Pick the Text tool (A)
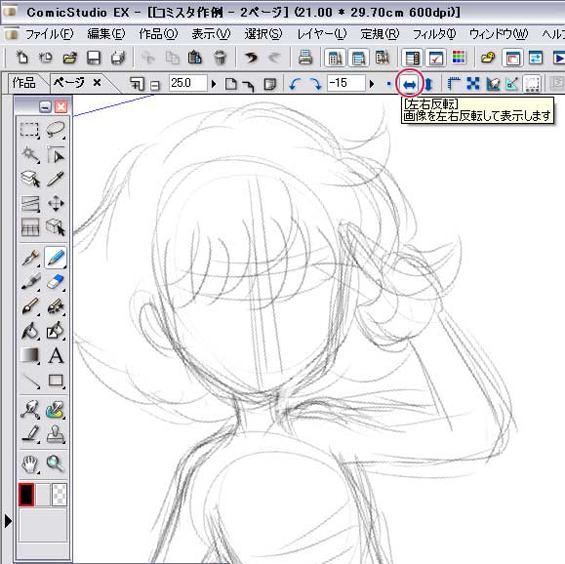Image resolution: width=565 pixels, height=564 pixels. coord(56,355)
